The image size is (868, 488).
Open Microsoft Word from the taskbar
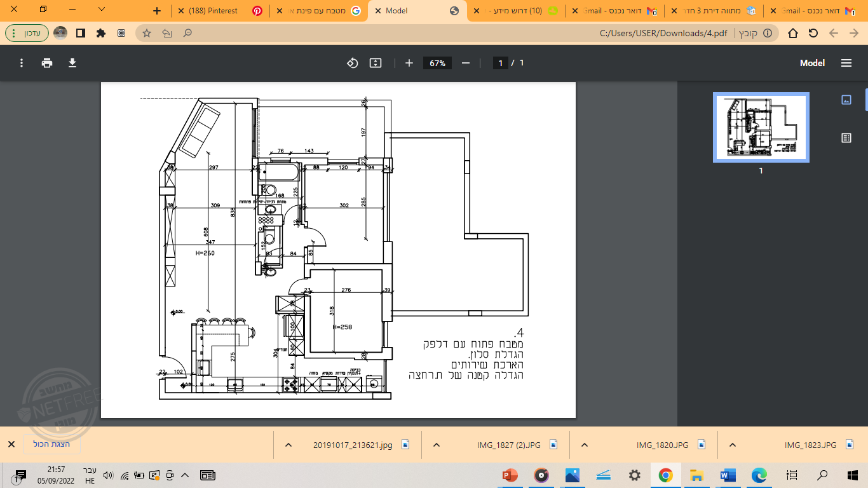click(728, 475)
